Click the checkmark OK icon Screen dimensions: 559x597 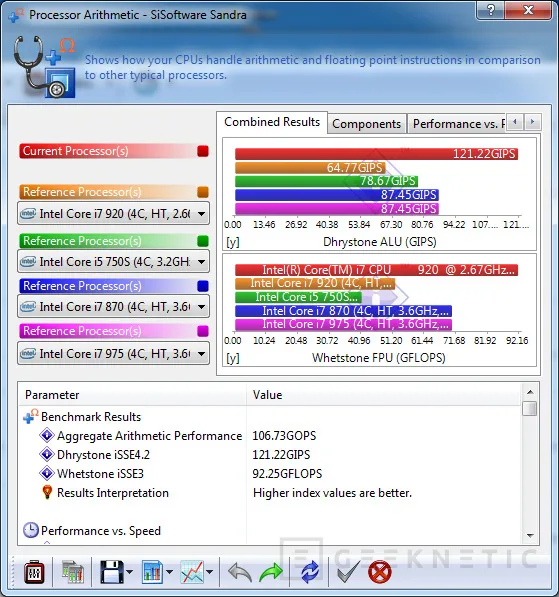pos(348,571)
